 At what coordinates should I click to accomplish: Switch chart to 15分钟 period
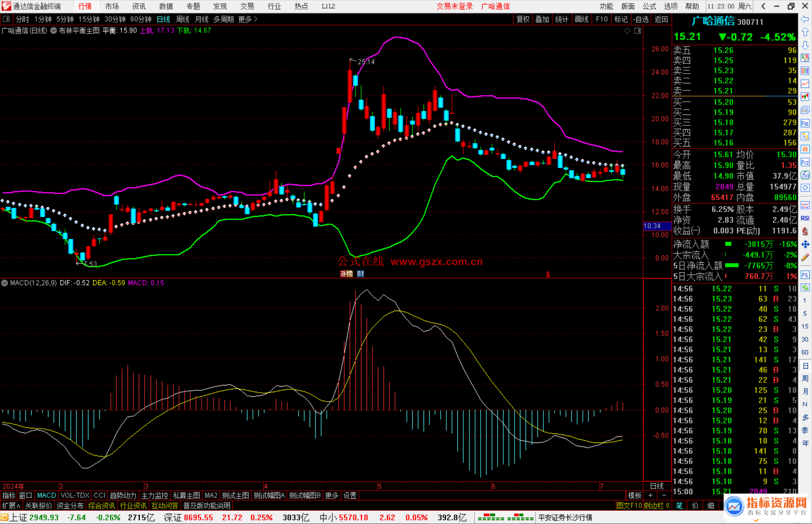coord(89,19)
